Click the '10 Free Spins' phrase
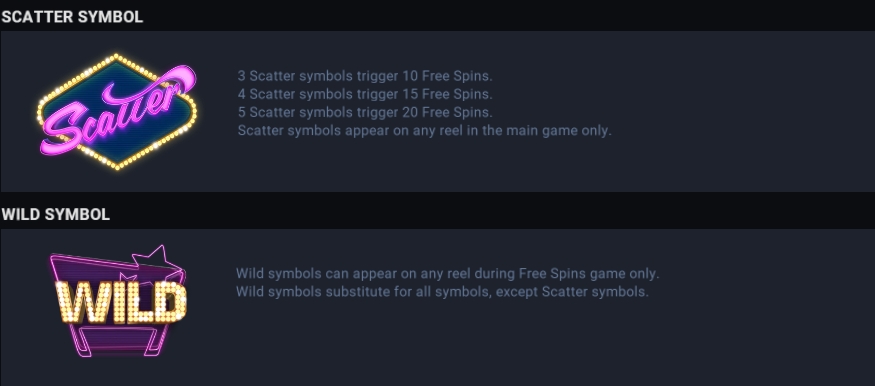 pos(446,75)
